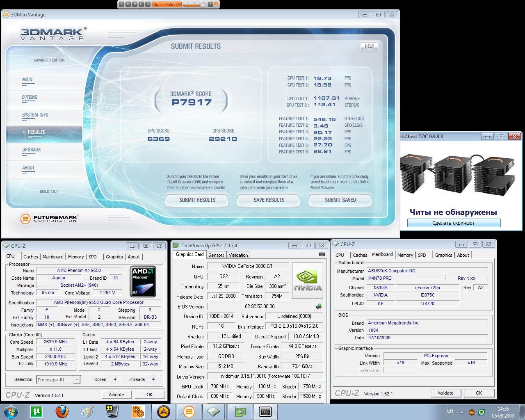Click the GPU-Z BIOS save chip icon
Image resolution: width=525 pixels, height=420 pixels.
pyautogui.click(x=319, y=306)
